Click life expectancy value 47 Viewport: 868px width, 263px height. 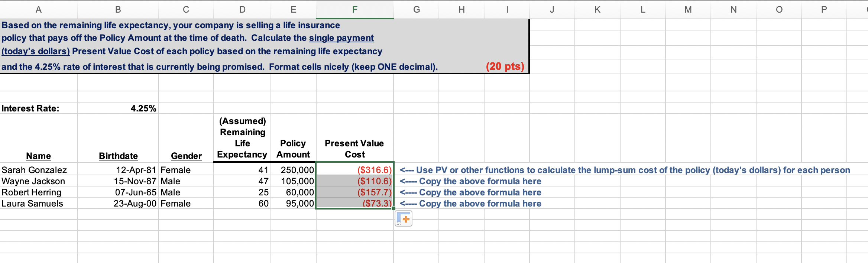242,181
